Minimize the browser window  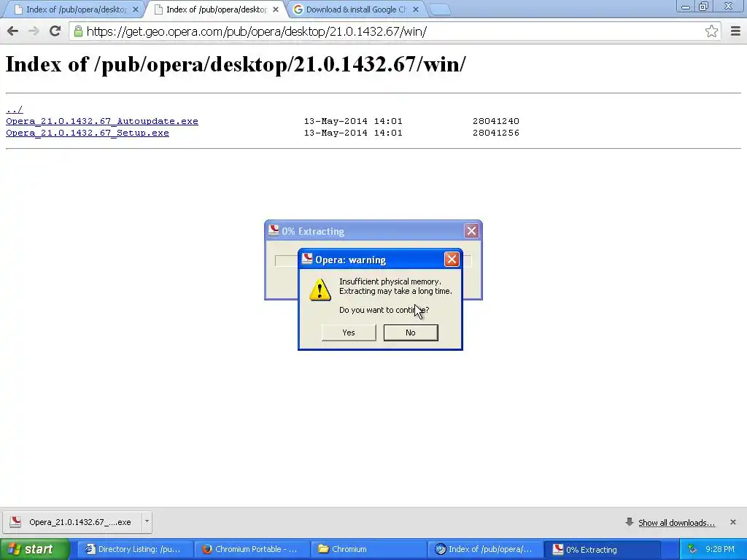[686, 7]
